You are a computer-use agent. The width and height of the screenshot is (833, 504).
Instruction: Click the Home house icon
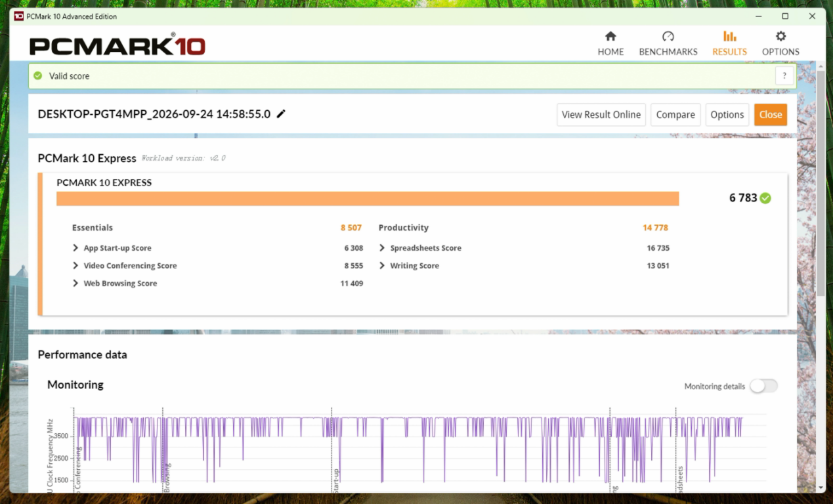pyautogui.click(x=610, y=36)
